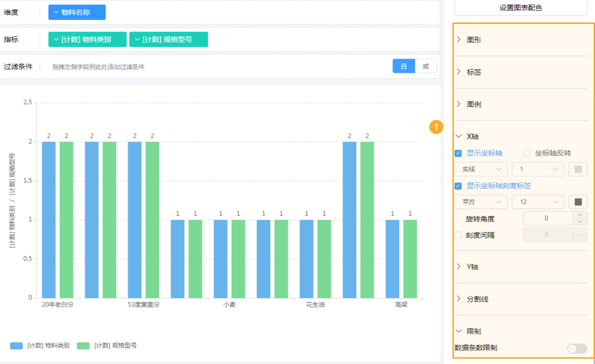Open the 实线 line style dropdown
Screen dimensions: 595x364
point(481,169)
